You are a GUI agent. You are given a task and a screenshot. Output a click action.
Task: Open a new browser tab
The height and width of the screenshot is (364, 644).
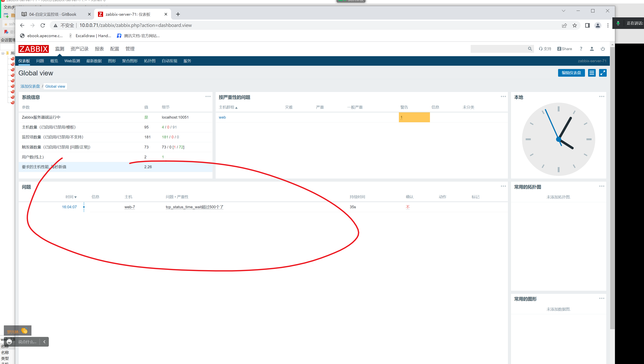[178, 14]
